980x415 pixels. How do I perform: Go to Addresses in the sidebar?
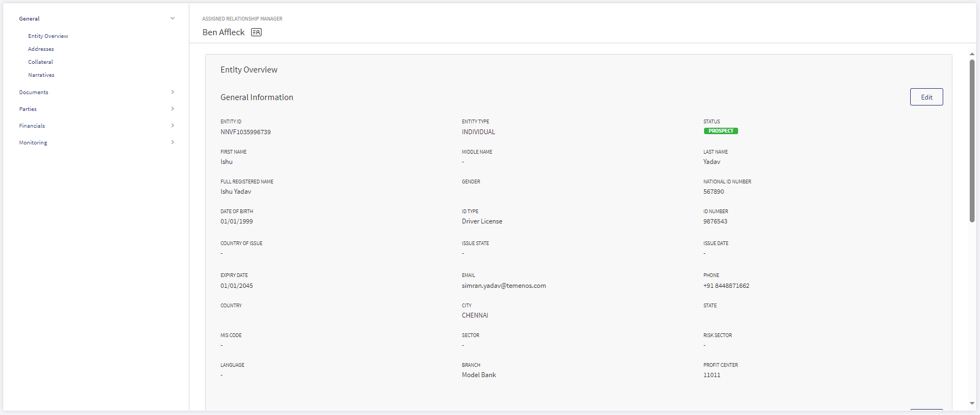tap(41, 49)
